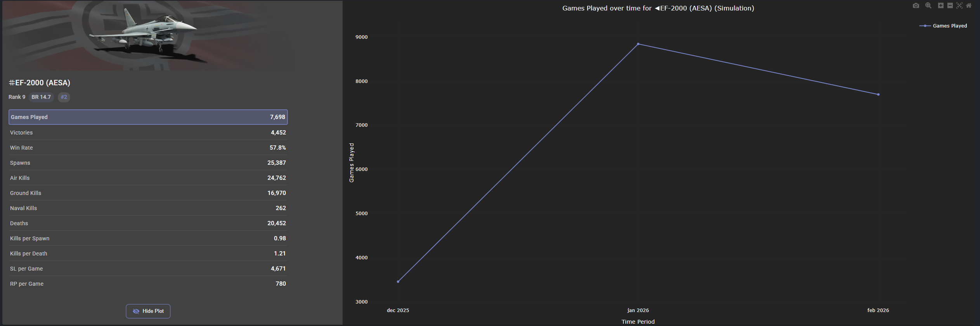Zoom in on the chart with plus icon
Image resolution: width=980 pixels, height=326 pixels.
click(x=941, y=5)
